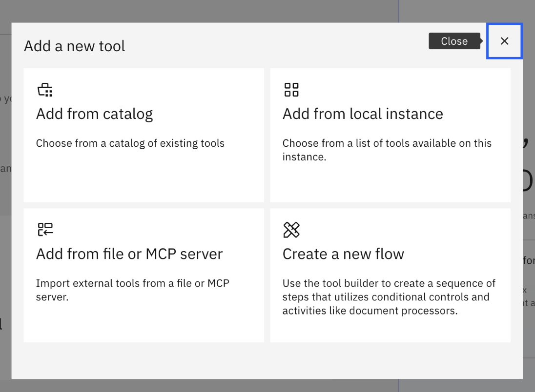Click blank space in new flow tile
The width and height of the screenshot is (535, 392).
click(x=391, y=329)
